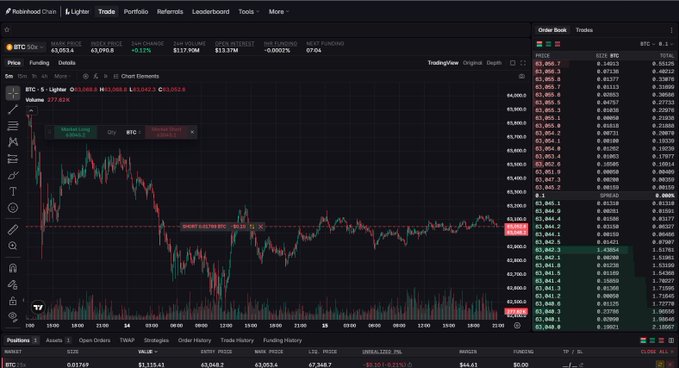Viewport: 679px width, 368px height.
Task: Click bid price 63,042.3 in order book
Action: point(547,250)
